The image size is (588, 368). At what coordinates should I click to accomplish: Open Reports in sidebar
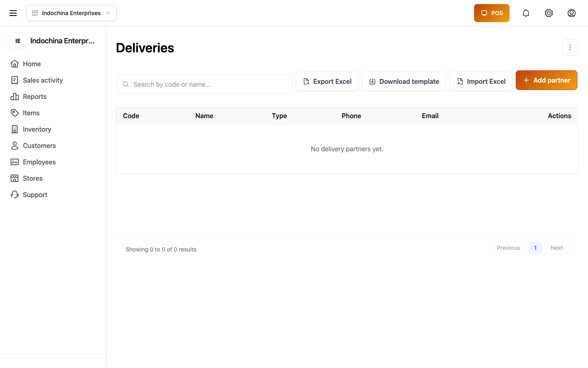coord(35,96)
